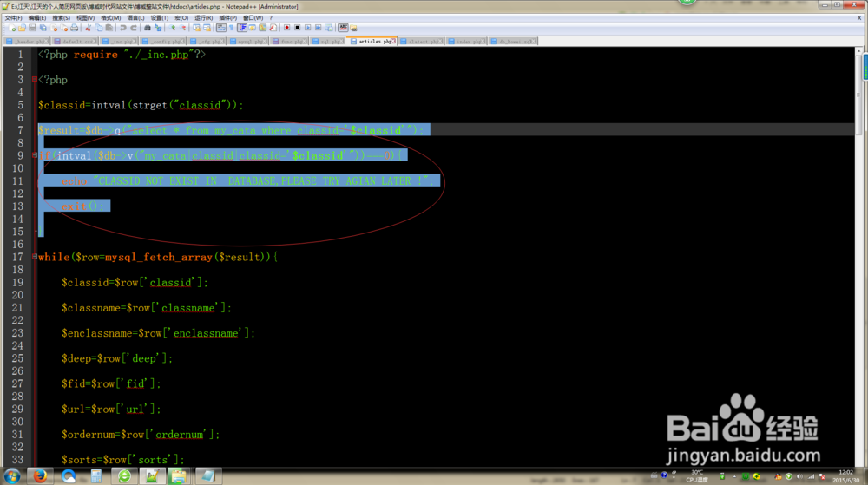This screenshot has width=868, height=485.
Task: Click the Open file toolbar icon
Action: click(23, 28)
